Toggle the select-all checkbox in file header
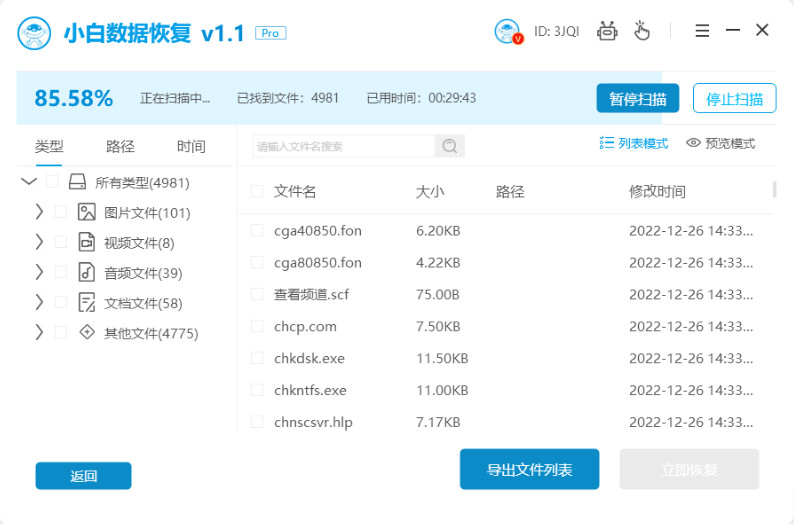794x524 pixels. (257, 191)
